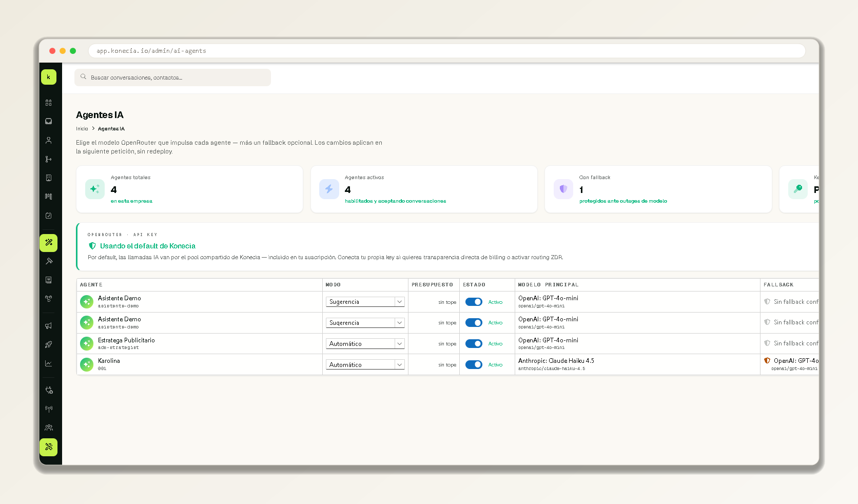Open the team users icon in sidebar
This screenshot has height=504, width=858.
point(49,428)
